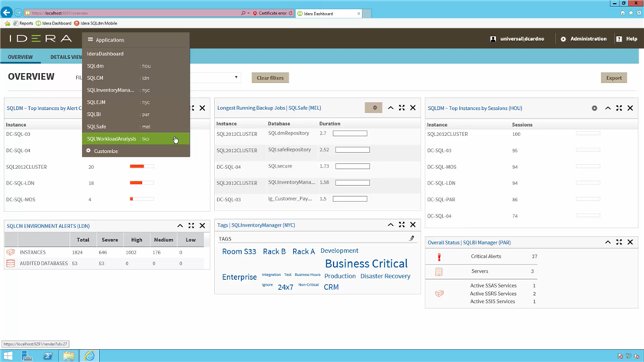Click the Instances row icon in SQLCM alerts

[11, 252]
